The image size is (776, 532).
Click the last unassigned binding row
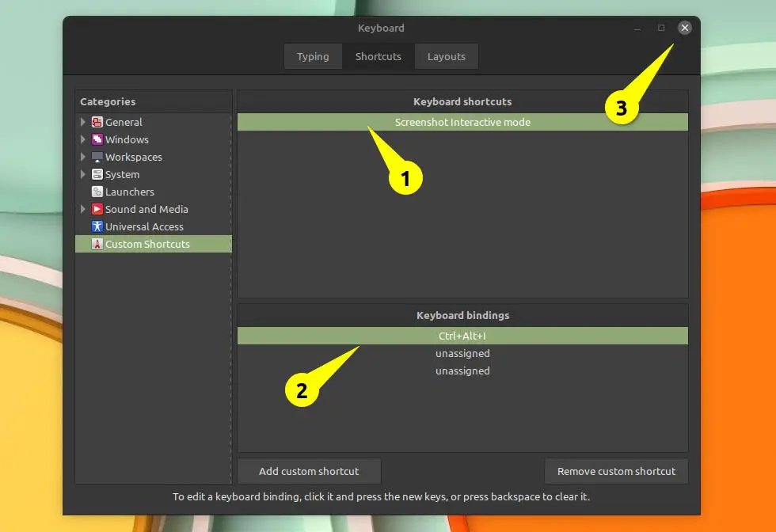[462, 370]
